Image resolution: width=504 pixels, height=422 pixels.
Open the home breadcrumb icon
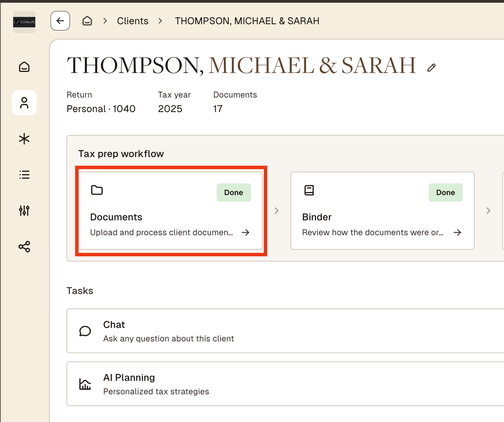tap(87, 21)
